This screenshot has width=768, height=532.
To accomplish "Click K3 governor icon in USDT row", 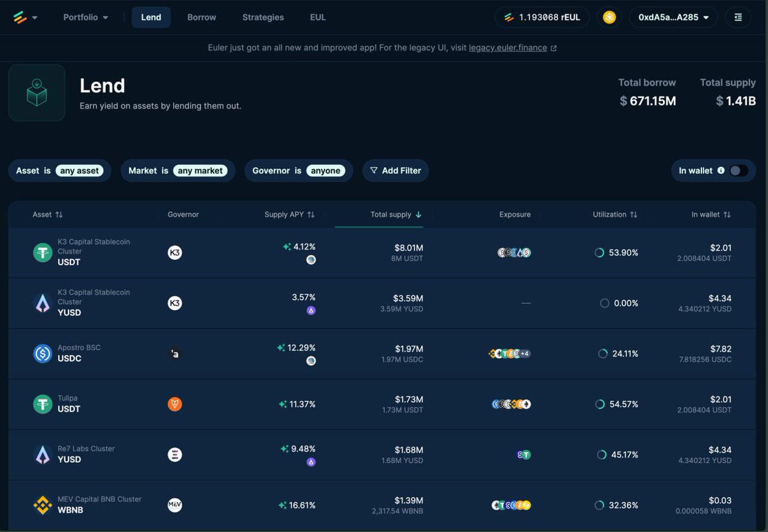I will tap(175, 253).
